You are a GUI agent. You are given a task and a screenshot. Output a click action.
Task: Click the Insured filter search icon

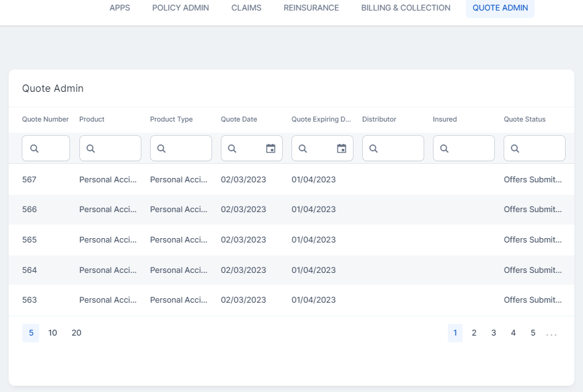coord(444,149)
